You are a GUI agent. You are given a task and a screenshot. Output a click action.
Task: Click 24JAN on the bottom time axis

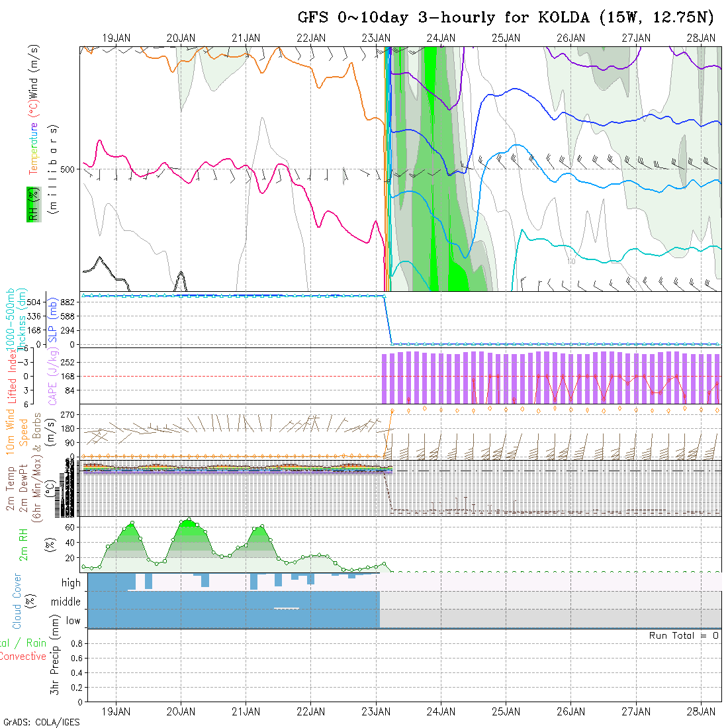441,711
